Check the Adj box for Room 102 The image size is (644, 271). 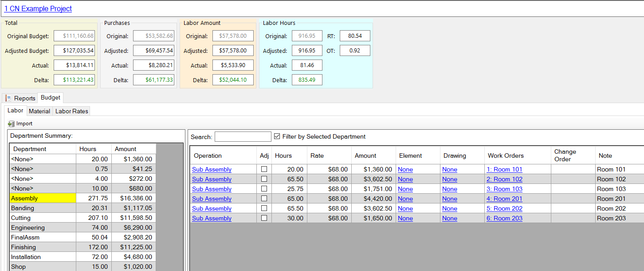click(x=264, y=179)
